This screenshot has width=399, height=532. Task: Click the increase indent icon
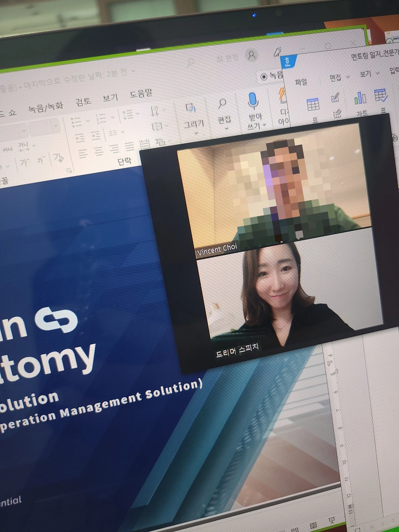coord(96,135)
